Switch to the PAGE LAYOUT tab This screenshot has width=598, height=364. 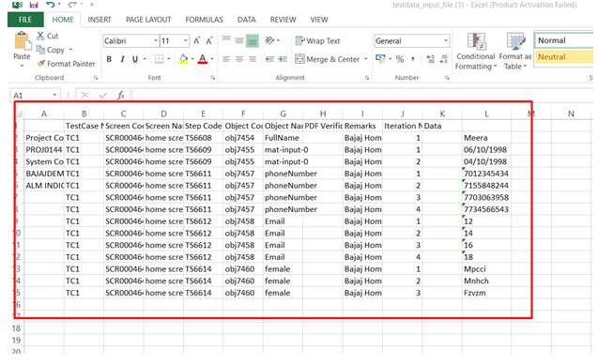click(x=148, y=20)
